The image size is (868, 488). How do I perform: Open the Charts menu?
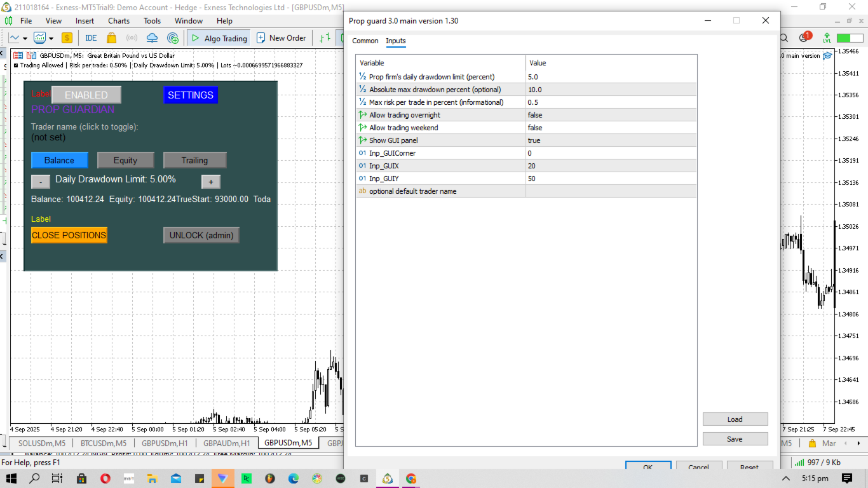coord(119,21)
